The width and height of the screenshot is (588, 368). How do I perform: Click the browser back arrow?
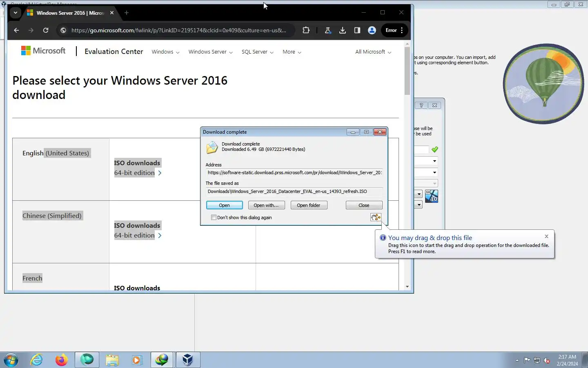coord(16,30)
